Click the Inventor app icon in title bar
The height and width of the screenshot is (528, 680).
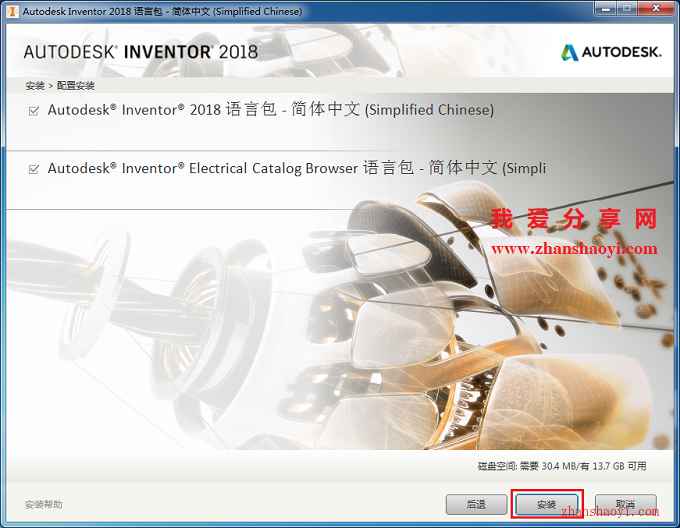pyautogui.click(x=12, y=11)
